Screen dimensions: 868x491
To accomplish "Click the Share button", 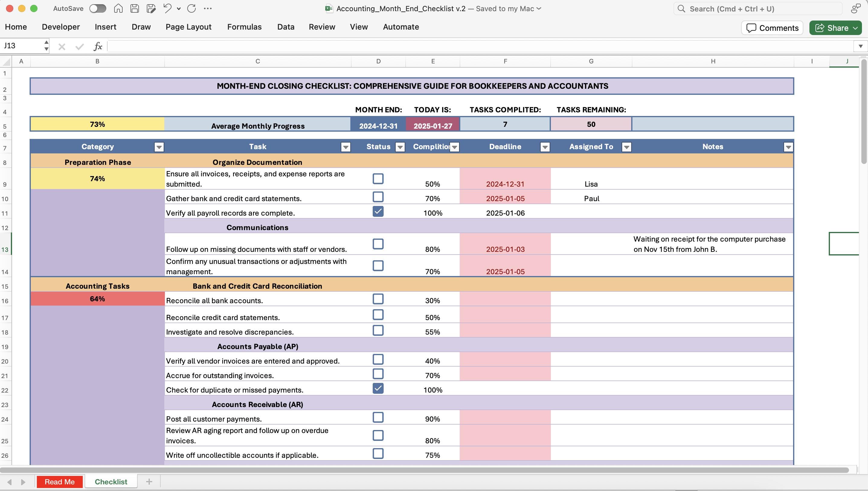I will (835, 28).
